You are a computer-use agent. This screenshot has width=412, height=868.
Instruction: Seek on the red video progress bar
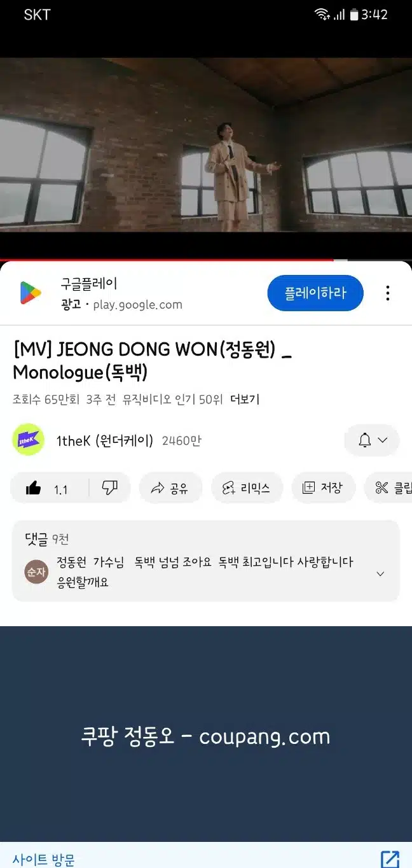pos(167,260)
